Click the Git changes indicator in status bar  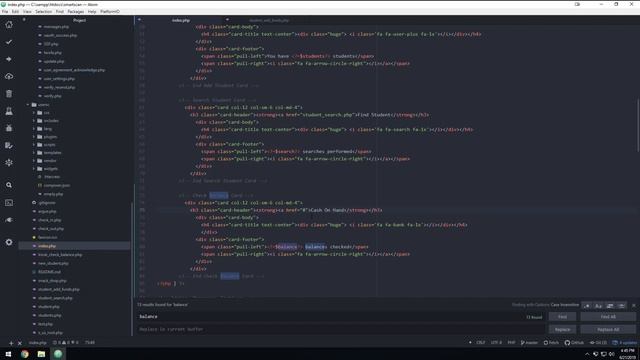(x=598, y=342)
